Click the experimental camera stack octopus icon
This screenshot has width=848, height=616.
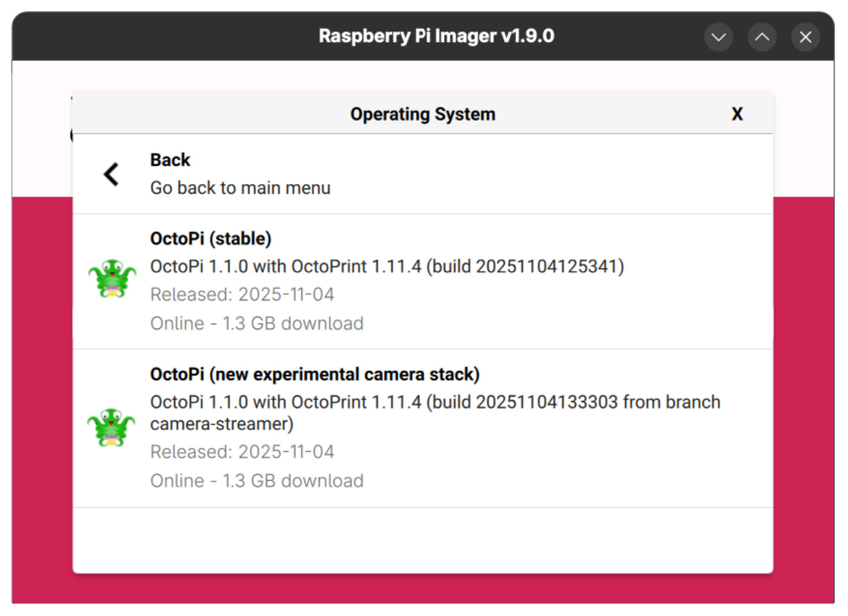pyautogui.click(x=111, y=427)
